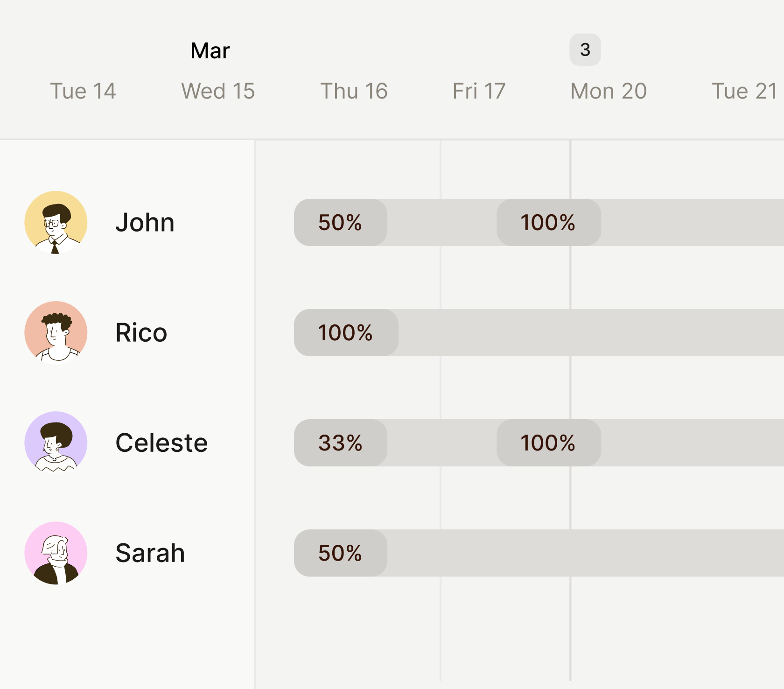Viewport: 784px width, 689px height.
Task: Click Celeste's avatar icon
Action: [x=56, y=443]
